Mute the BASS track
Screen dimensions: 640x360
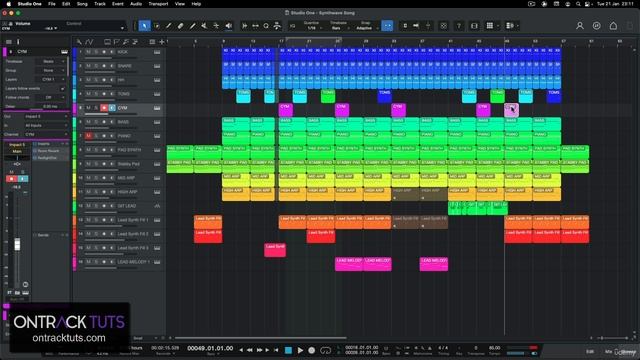point(88,122)
